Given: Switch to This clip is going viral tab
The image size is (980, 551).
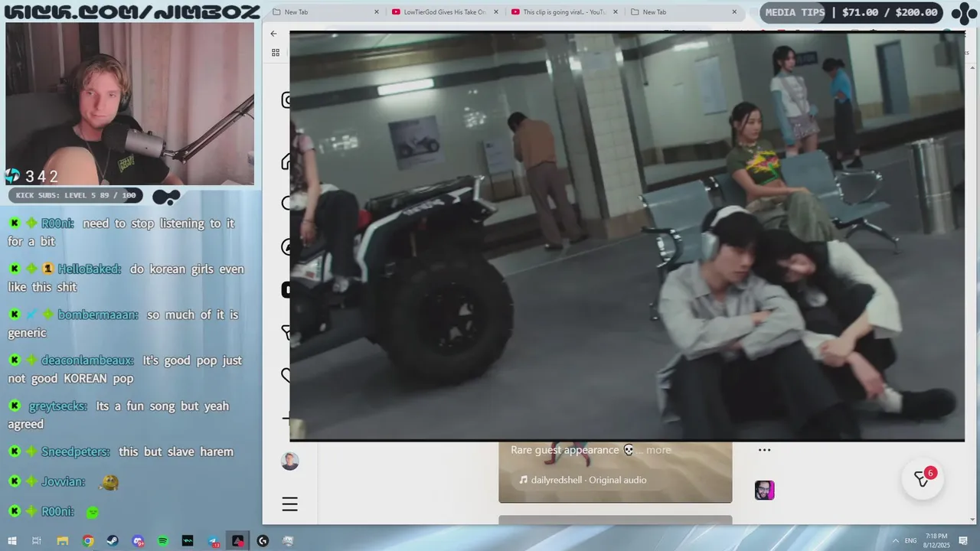Looking at the screenshot, I should 563,12.
